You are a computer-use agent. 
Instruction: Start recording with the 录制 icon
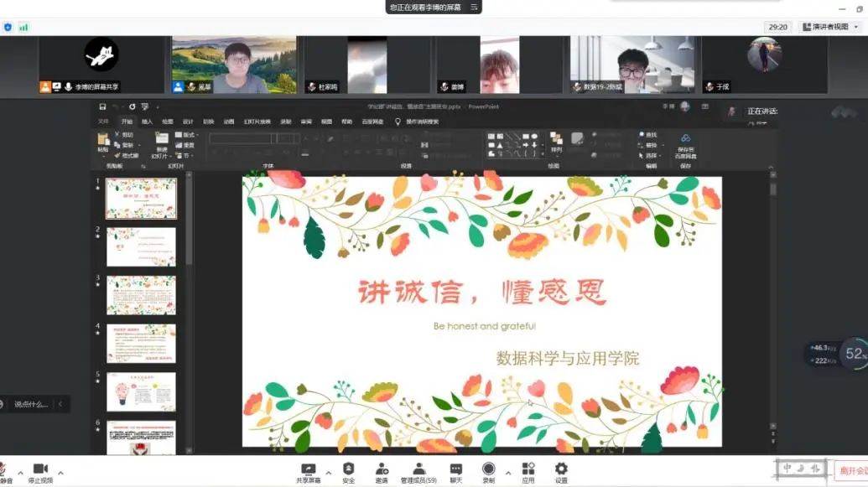click(488, 470)
